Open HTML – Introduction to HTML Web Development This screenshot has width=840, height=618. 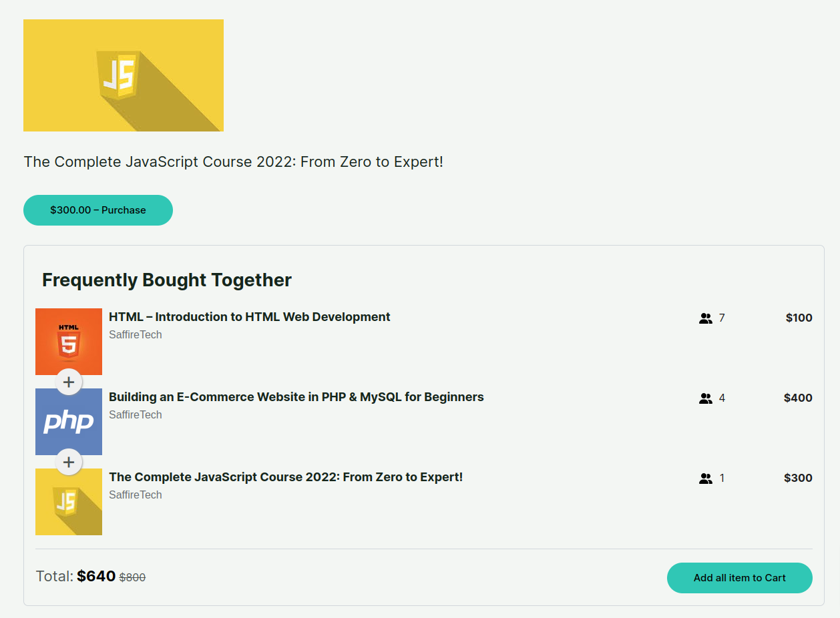[x=250, y=317]
